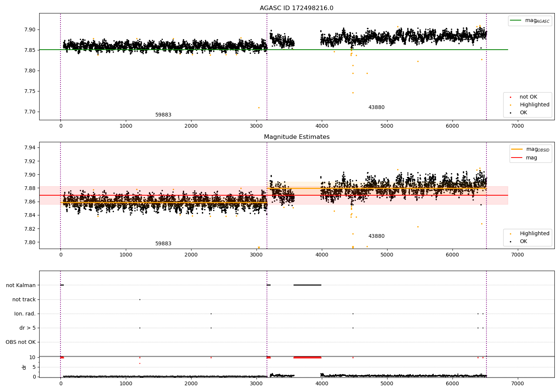Click the 5 tick on the dr axis
Viewport: 560px width, 392px height.
[34, 367]
